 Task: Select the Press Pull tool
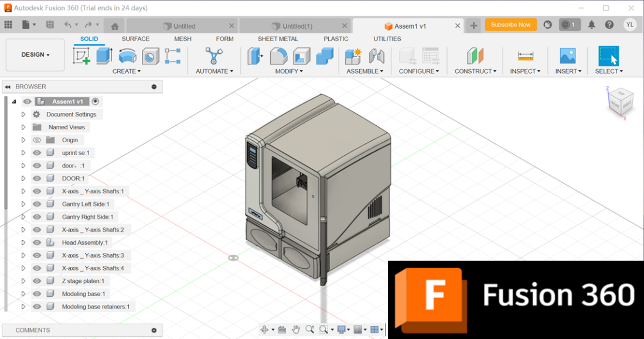(x=255, y=56)
